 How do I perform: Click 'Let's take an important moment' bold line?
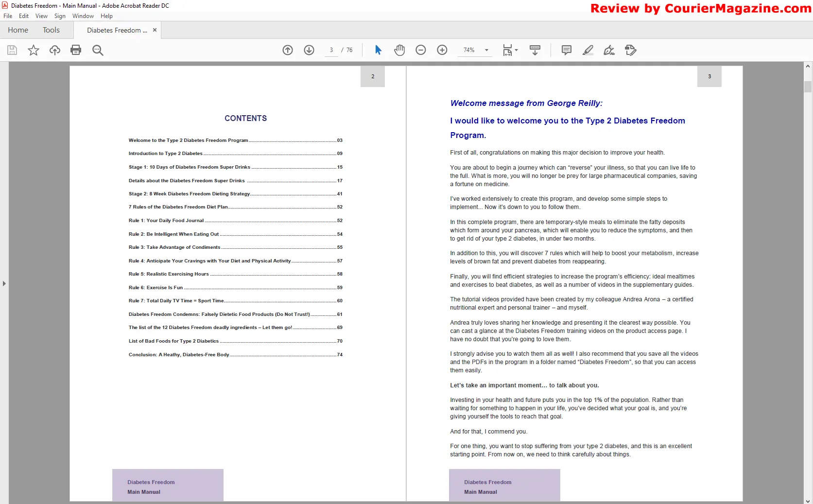(524, 385)
